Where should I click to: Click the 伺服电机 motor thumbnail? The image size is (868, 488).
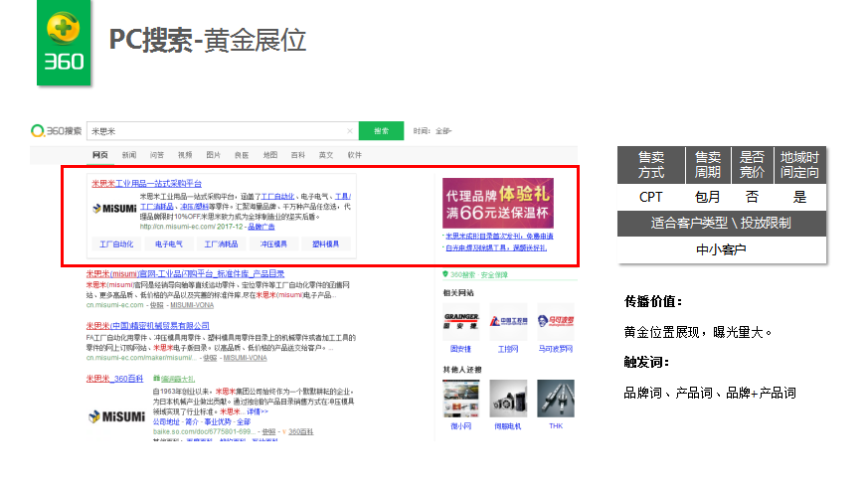click(x=508, y=399)
